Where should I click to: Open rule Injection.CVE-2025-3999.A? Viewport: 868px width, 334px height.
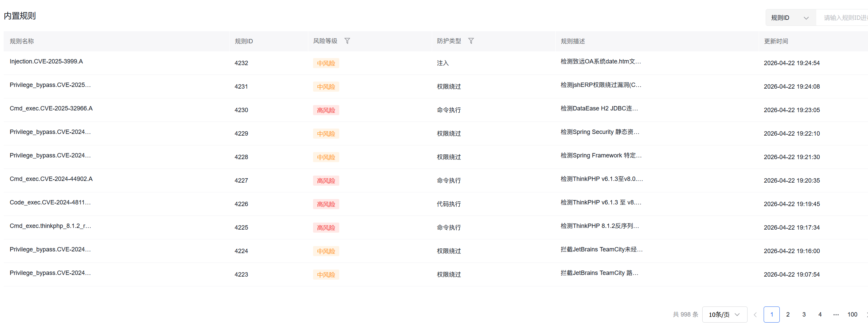46,61
